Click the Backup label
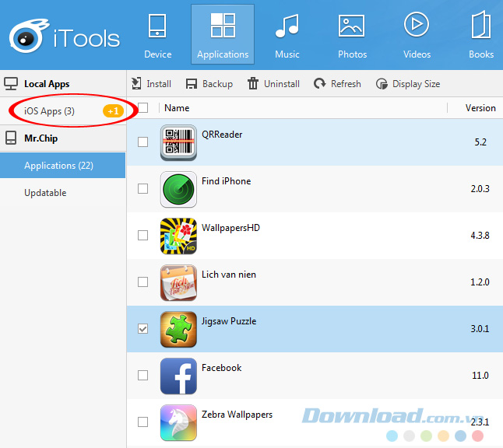 (x=217, y=84)
